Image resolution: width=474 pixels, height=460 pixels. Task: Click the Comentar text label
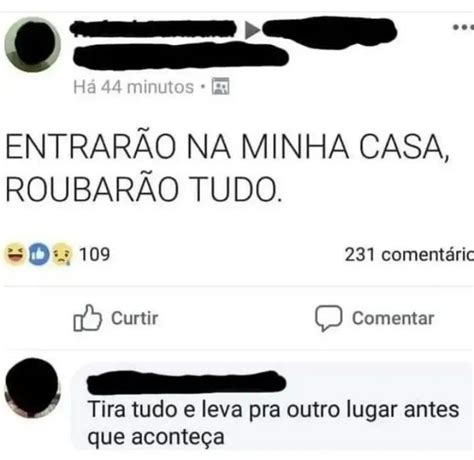(393, 318)
